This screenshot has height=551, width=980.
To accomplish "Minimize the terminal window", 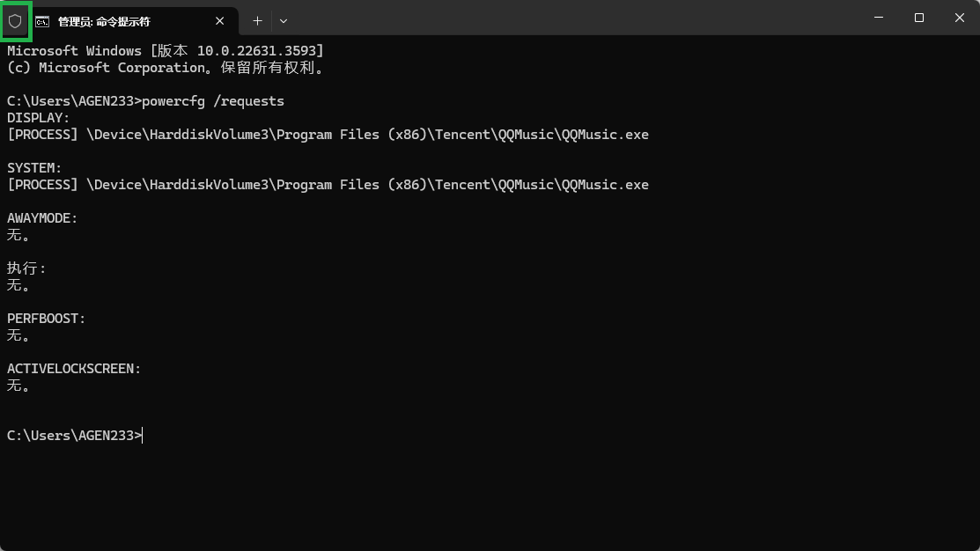I will pyautogui.click(x=879, y=18).
